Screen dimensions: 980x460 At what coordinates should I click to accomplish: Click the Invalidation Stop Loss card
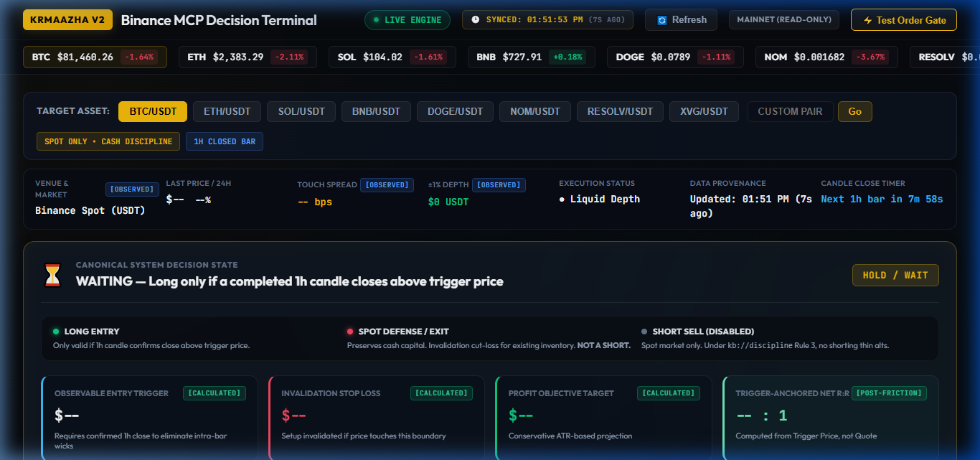377,418
